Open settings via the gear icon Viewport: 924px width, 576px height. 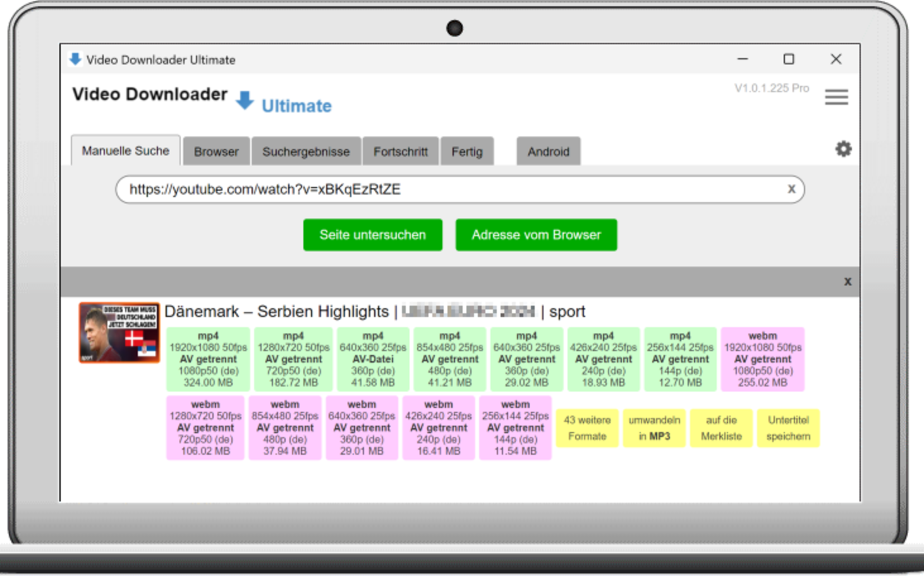843,149
